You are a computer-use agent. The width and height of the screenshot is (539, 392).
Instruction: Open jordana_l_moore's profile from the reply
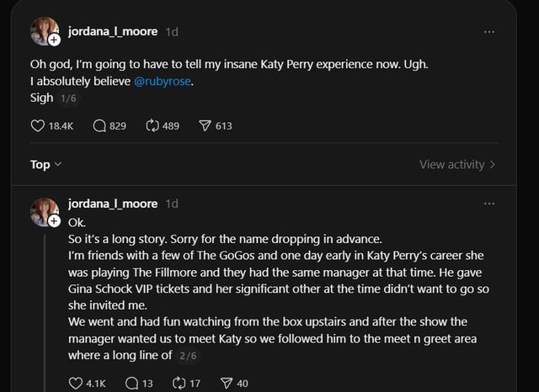pyautogui.click(x=112, y=204)
